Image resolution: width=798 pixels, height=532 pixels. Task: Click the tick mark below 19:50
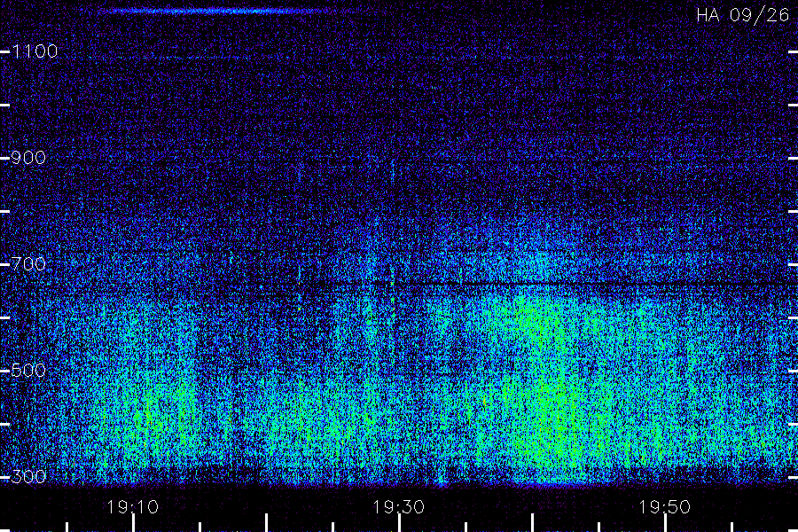(x=665, y=523)
